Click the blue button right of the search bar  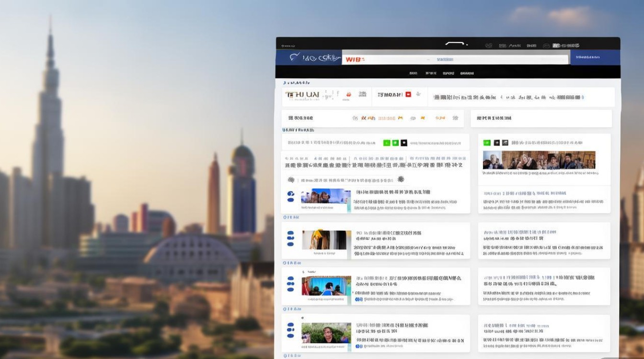pos(594,57)
